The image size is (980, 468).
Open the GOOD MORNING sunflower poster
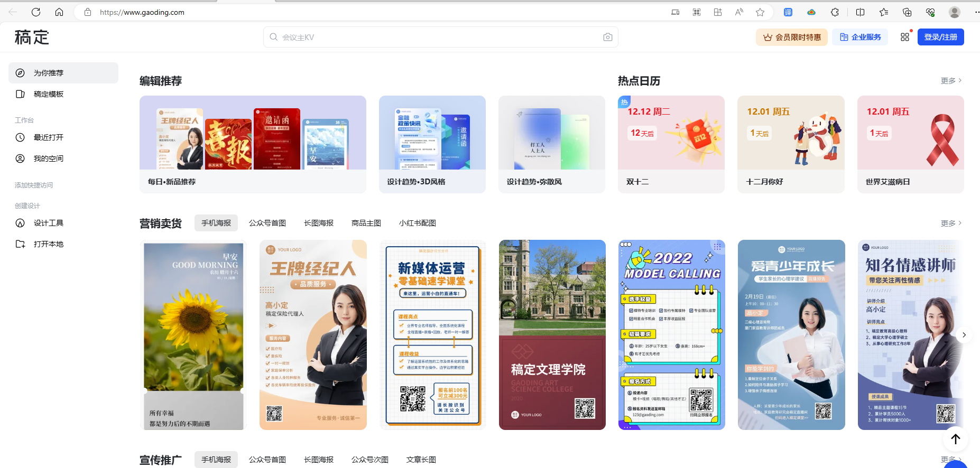tap(193, 335)
